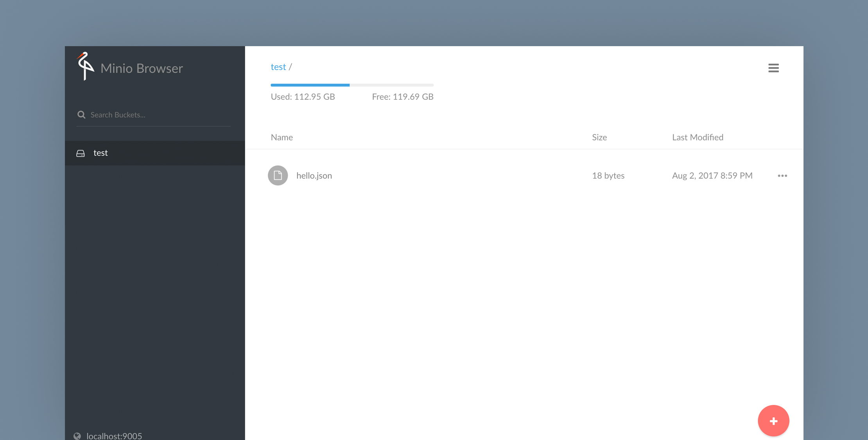
Task: Click the localhost:9005 host label
Action: click(113, 435)
